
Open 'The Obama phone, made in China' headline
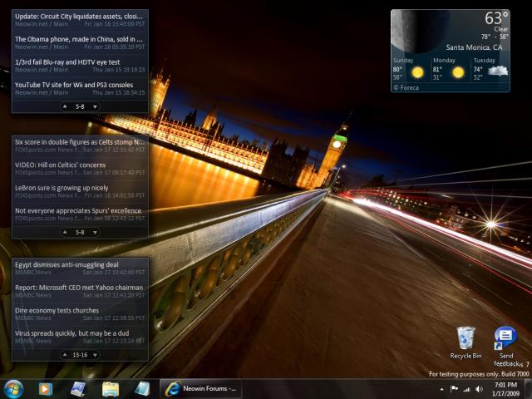tap(79, 39)
